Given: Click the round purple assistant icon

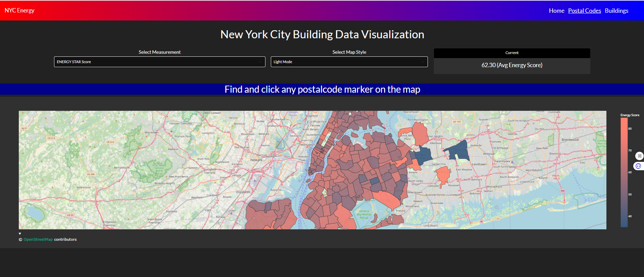Looking at the screenshot, I should 638,166.
